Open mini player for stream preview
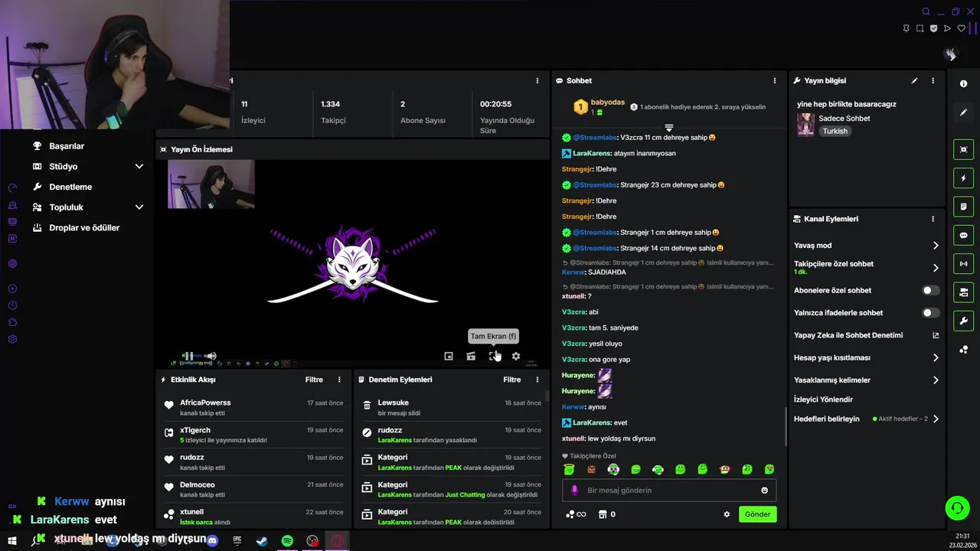 point(449,356)
